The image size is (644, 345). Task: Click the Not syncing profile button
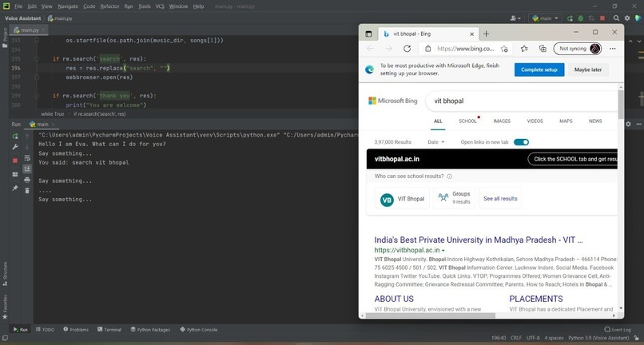click(578, 49)
